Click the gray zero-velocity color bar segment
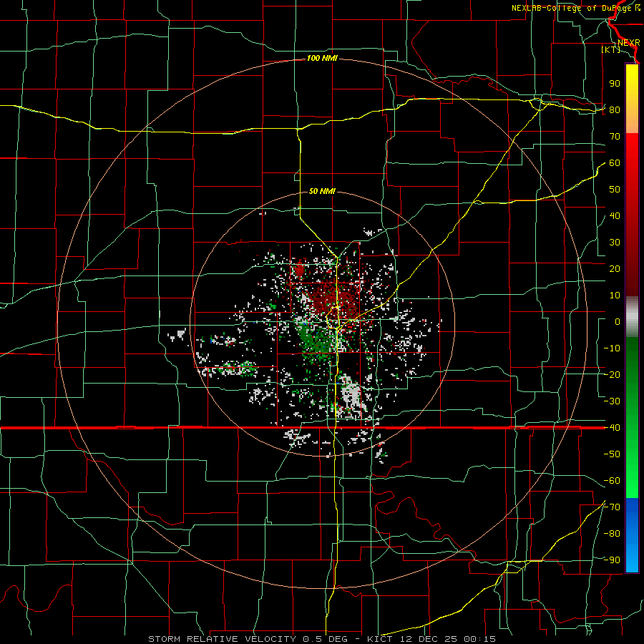Screen dimensions: 644x644 632,317
